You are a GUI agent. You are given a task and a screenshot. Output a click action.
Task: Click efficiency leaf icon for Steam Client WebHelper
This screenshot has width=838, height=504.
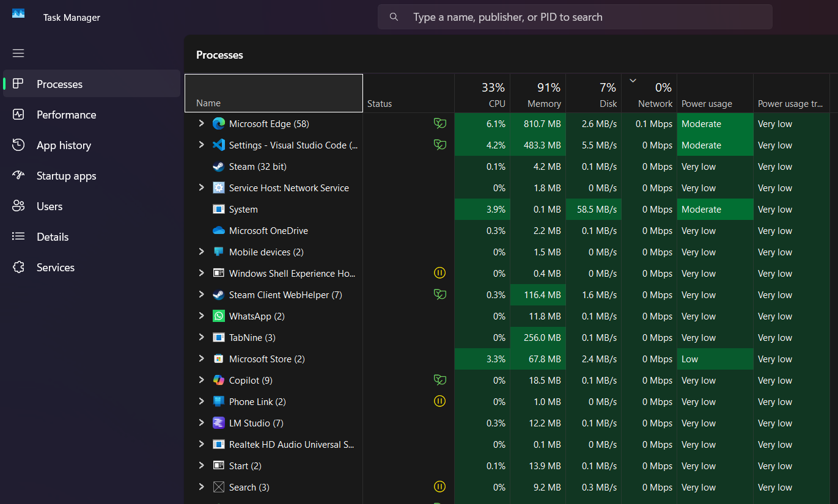click(439, 294)
